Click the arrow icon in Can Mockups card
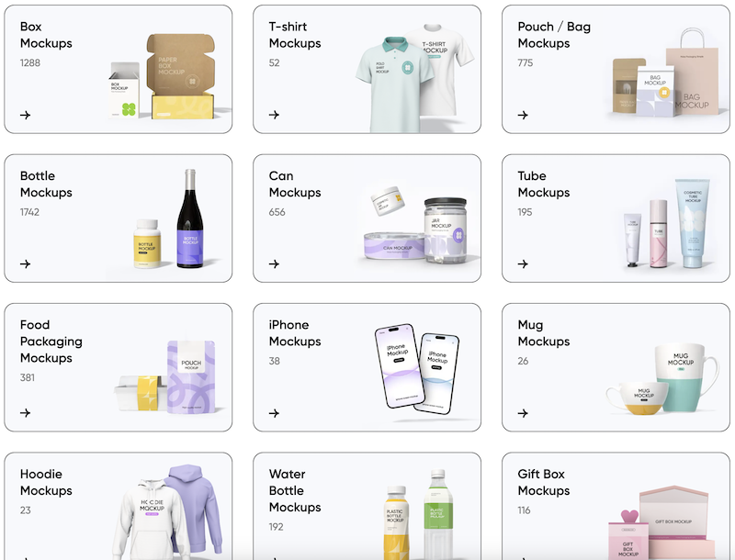The width and height of the screenshot is (735, 560). tap(274, 264)
